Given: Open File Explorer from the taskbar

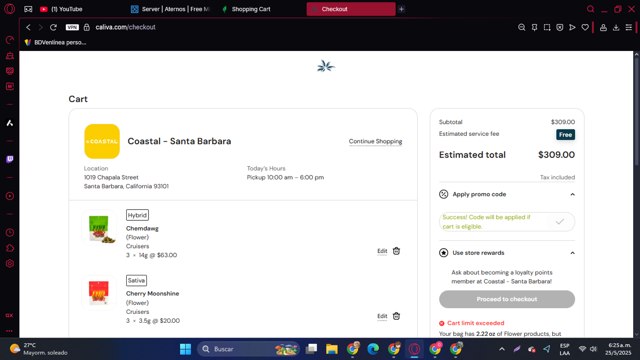Looking at the screenshot, I should pos(332,349).
